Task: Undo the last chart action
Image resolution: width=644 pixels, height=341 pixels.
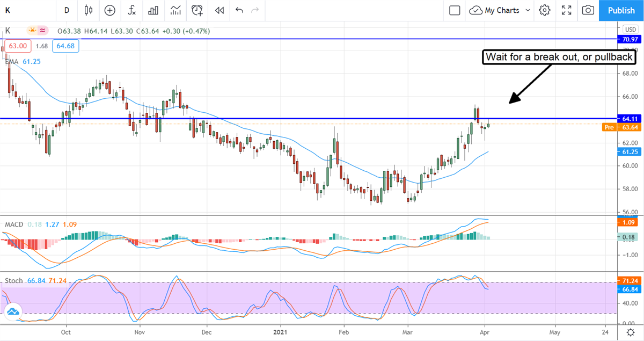Action: 239,10
